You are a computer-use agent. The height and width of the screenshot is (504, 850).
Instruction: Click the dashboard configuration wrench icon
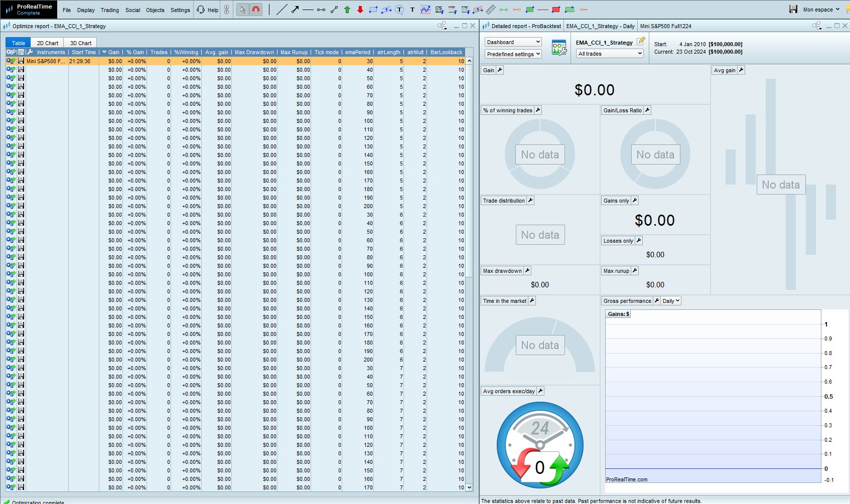(559, 48)
